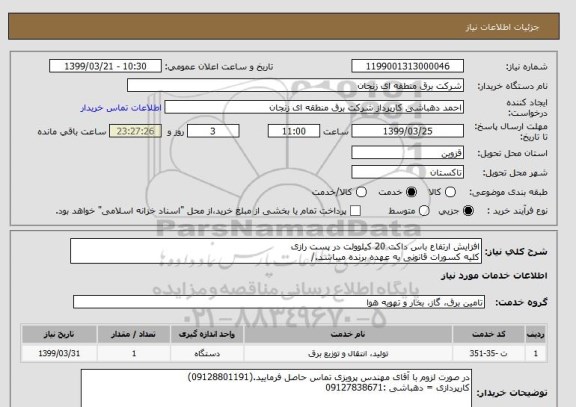Click the response deadline date 1399/03/25
The width and height of the screenshot is (576, 407).
[x=407, y=131]
